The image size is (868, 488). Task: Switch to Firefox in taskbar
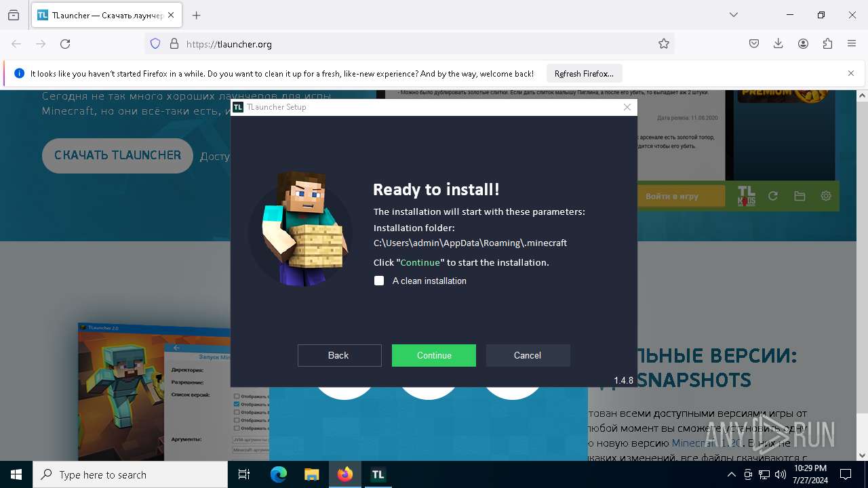tap(345, 474)
